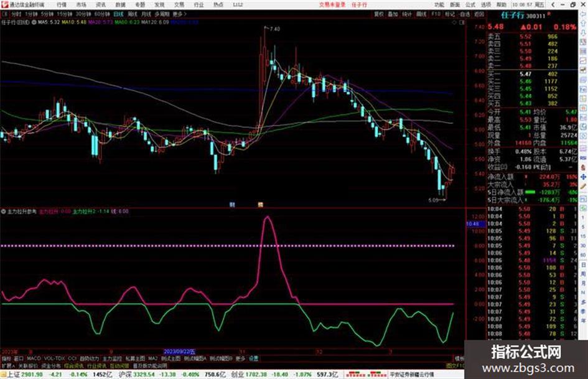
Task: Open the 数据 menu
Action: pos(120,4)
